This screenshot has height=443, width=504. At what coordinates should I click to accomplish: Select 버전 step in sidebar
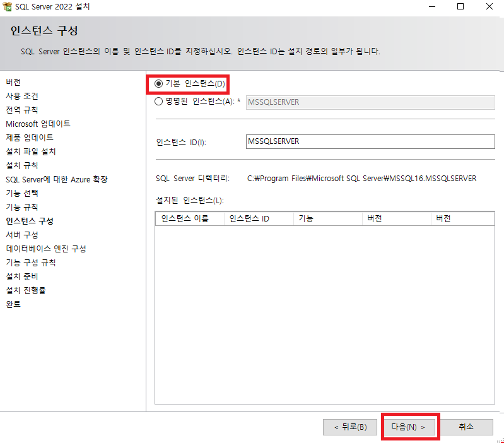[13, 82]
